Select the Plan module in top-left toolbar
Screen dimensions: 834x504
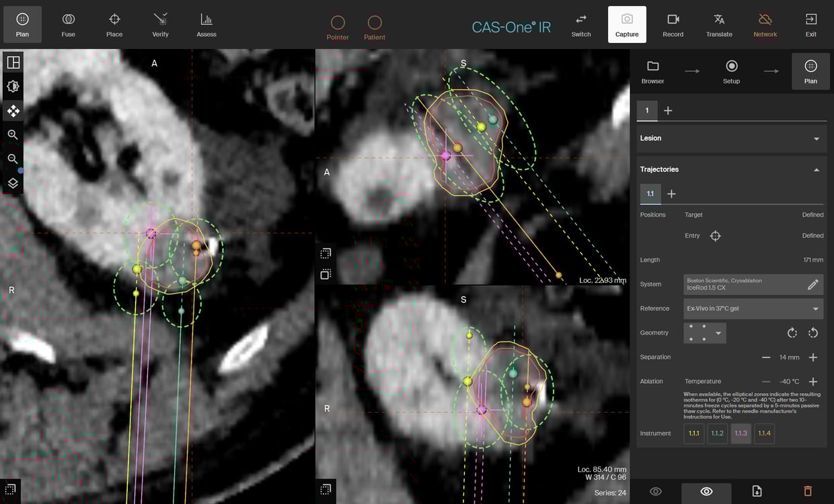(x=22, y=25)
